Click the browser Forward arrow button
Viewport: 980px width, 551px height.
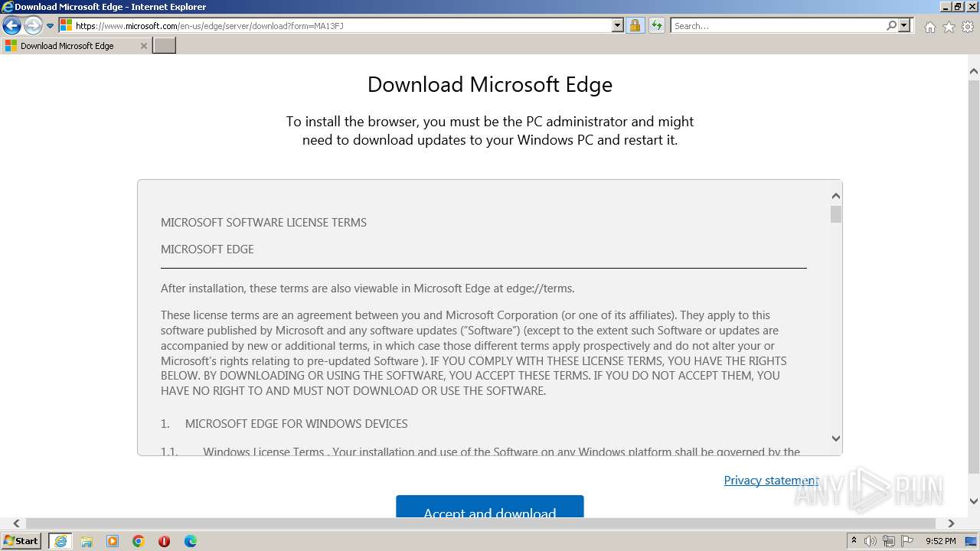(x=33, y=25)
